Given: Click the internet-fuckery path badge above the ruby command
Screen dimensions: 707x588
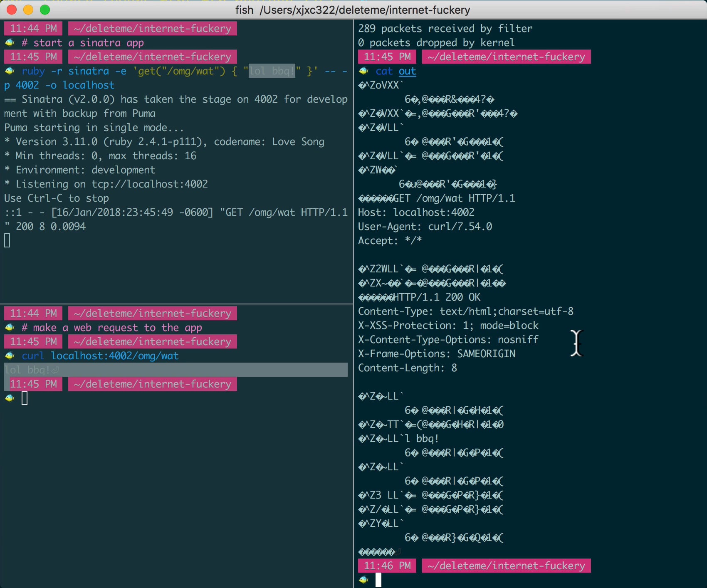Looking at the screenshot, I should click(x=152, y=57).
